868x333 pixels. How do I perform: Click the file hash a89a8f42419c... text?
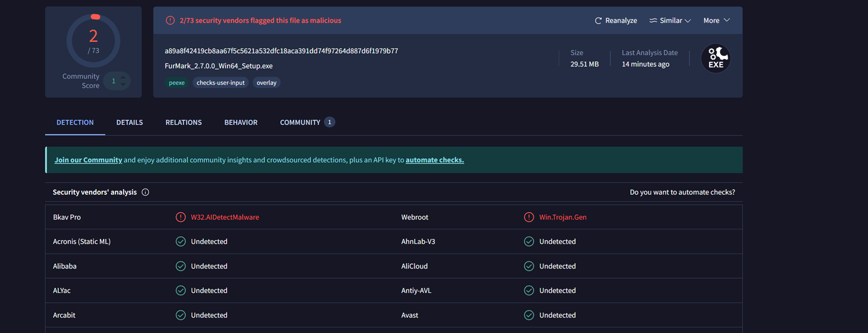(281, 51)
